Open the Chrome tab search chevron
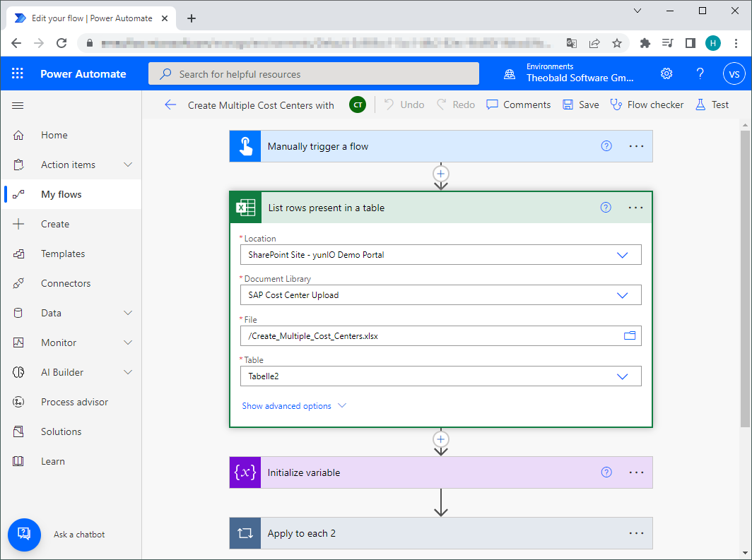 [x=638, y=11]
